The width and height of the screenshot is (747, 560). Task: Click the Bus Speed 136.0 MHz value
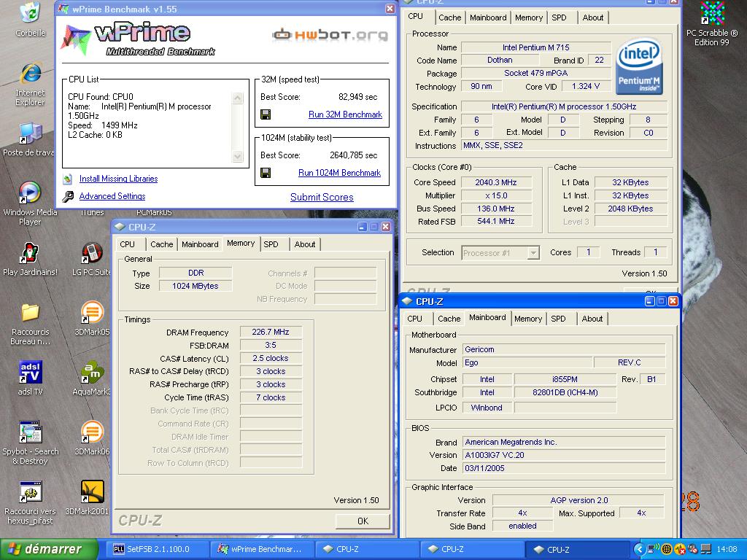tap(496, 209)
